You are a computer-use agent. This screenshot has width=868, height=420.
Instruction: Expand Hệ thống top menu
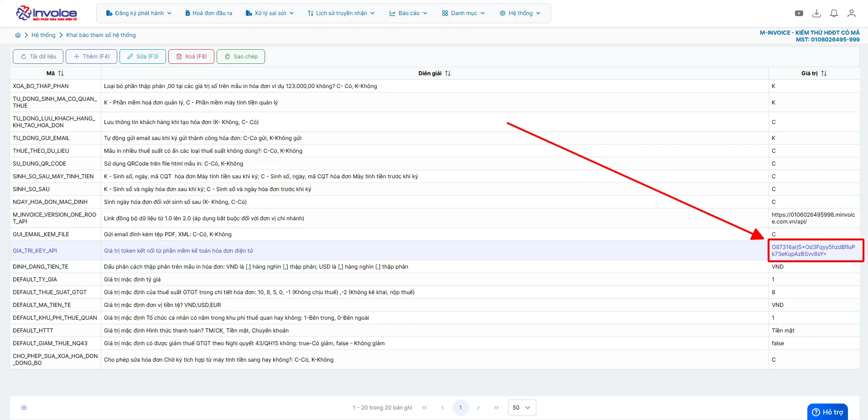click(520, 13)
